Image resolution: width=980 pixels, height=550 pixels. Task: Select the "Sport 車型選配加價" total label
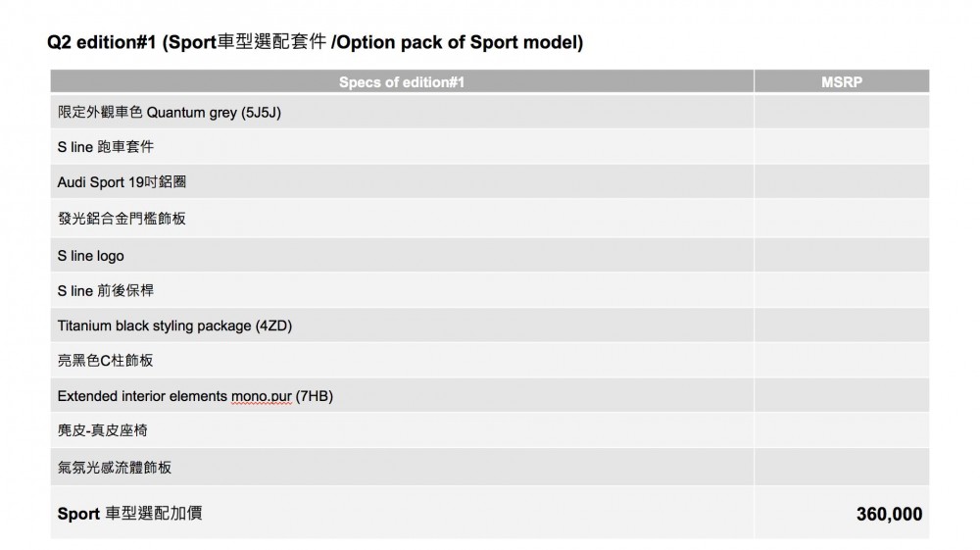[129, 513]
